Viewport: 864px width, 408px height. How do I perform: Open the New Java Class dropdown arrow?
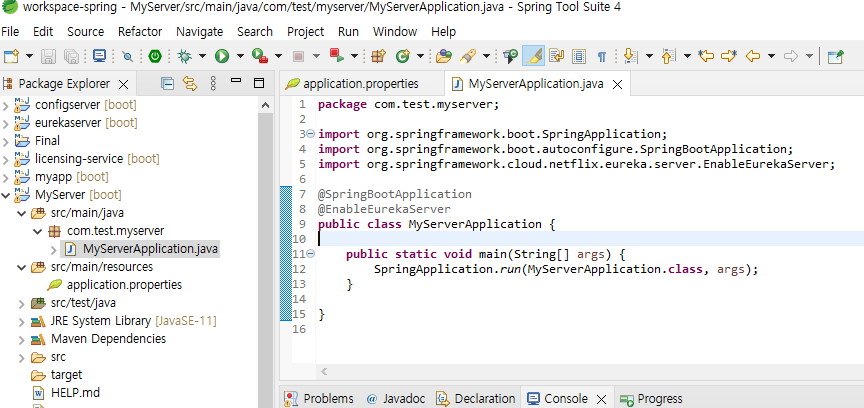tap(420, 56)
